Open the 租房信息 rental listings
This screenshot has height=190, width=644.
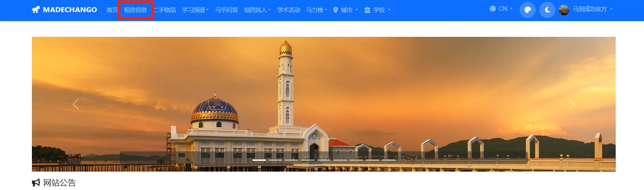[135, 10]
